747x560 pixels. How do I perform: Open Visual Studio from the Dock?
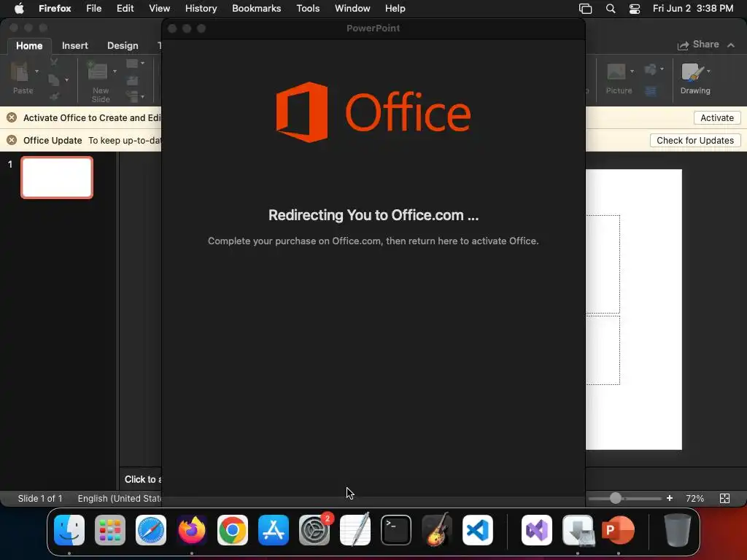point(537,530)
